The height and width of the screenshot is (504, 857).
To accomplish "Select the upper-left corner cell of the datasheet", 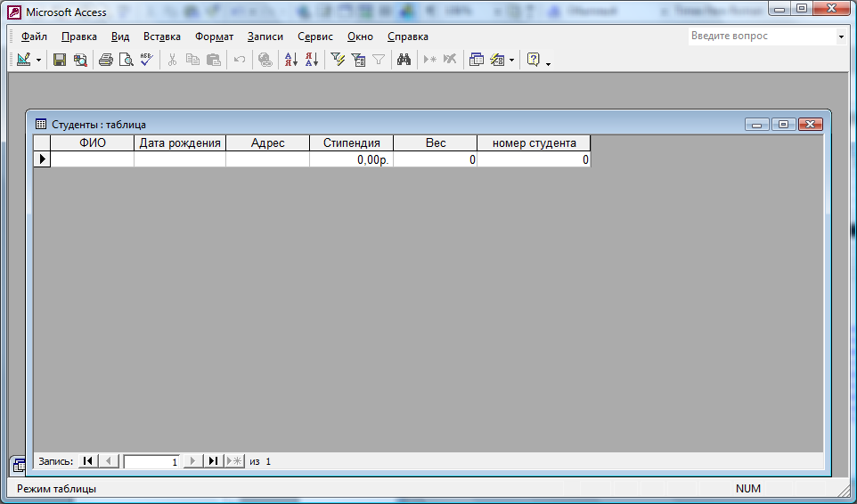I will pyautogui.click(x=42, y=143).
